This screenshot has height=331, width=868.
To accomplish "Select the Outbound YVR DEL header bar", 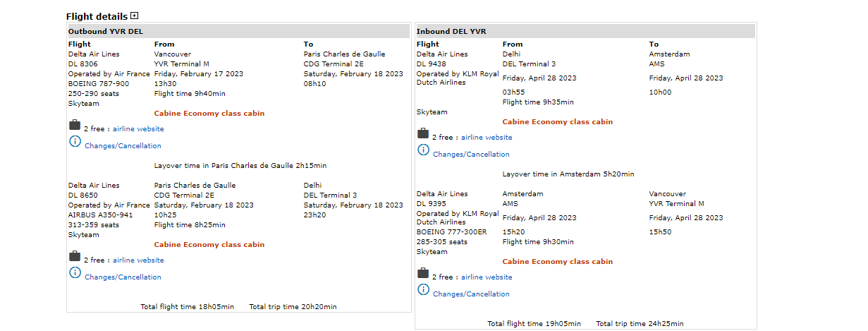I will point(238,31).
